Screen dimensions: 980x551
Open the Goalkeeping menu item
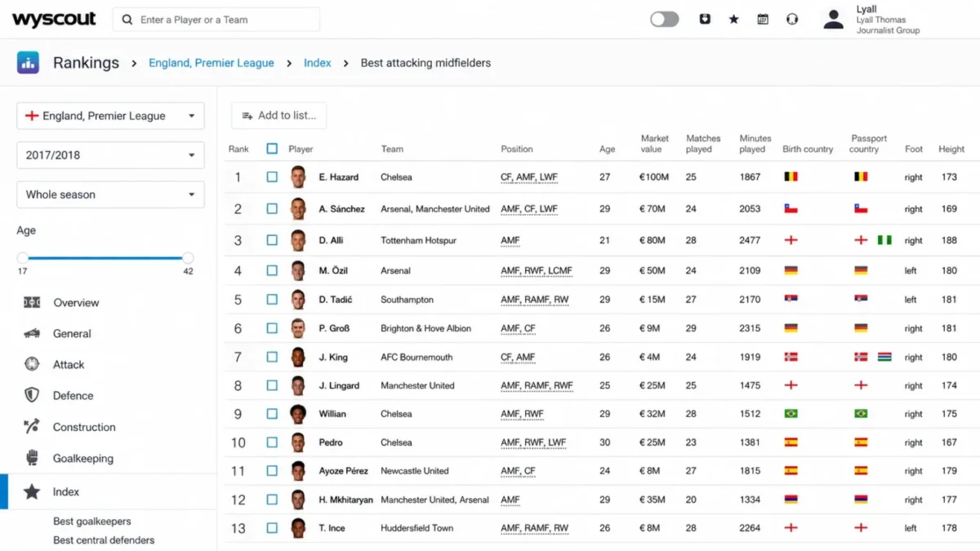(83, 459)
